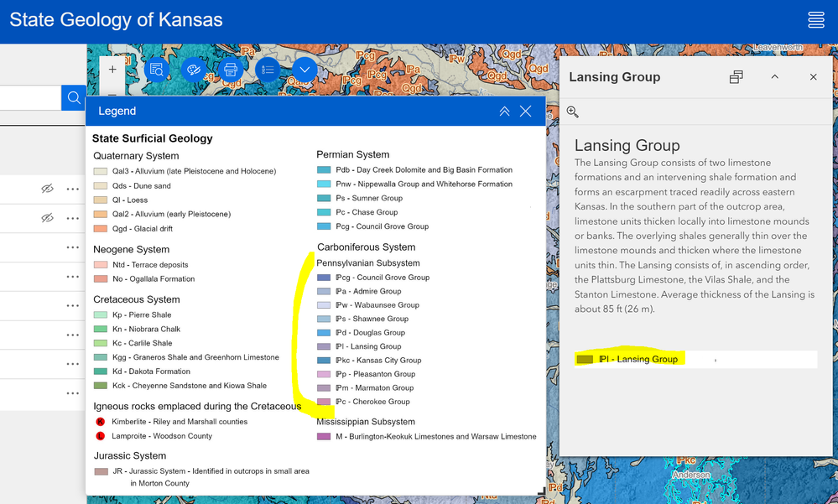This screenshot has width=838, height=504.
Task: Dock the Lansing Group popup
Action: (x=736, y=77)
